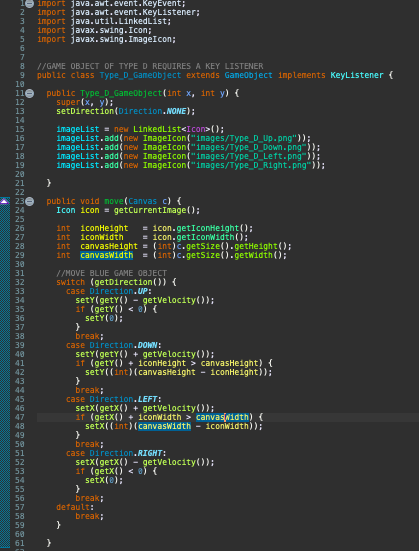
Task: Click line number 32 in the gutter
Action: tap(20, 283)
